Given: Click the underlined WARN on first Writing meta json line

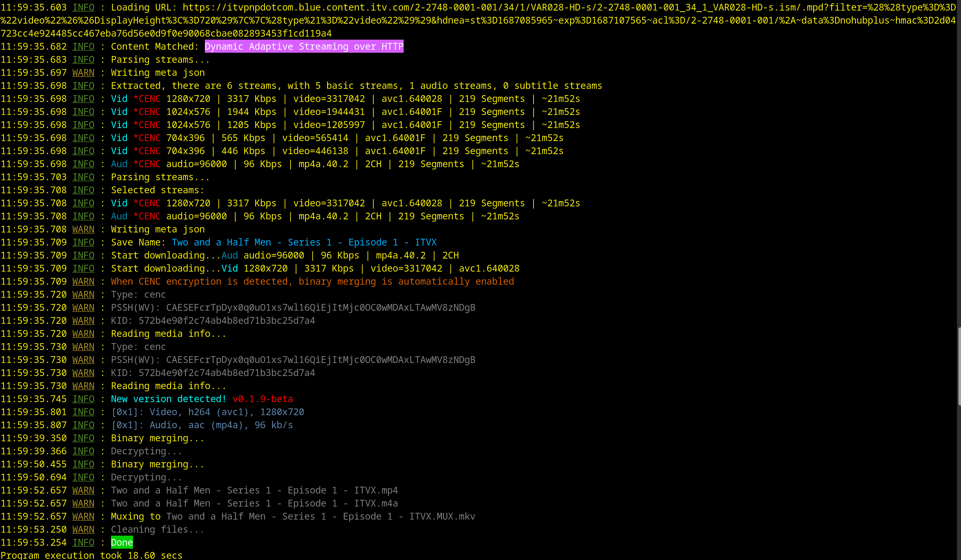Looking at the screenshot, I should (83, 73).
